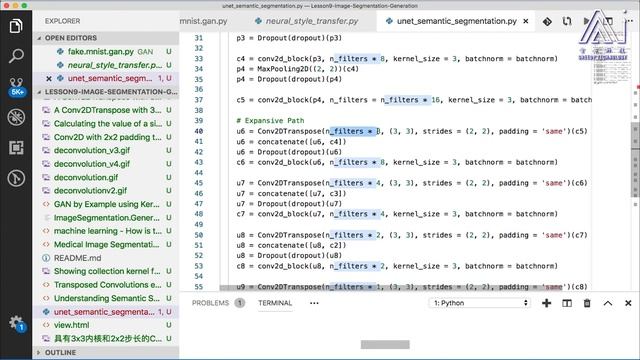Open ImageSegmentation.Gener... file
Viewport: 640px width, 360px height.
[106, 218]
